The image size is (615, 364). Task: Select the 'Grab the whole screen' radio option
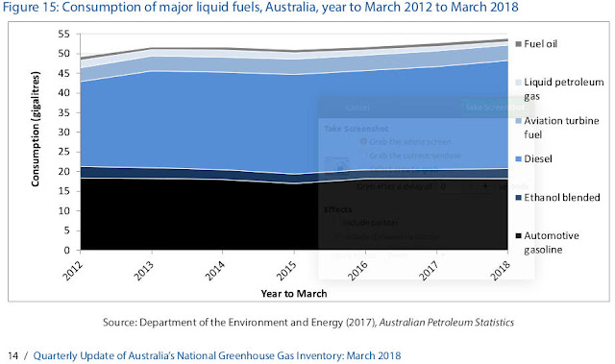[364, 141]
